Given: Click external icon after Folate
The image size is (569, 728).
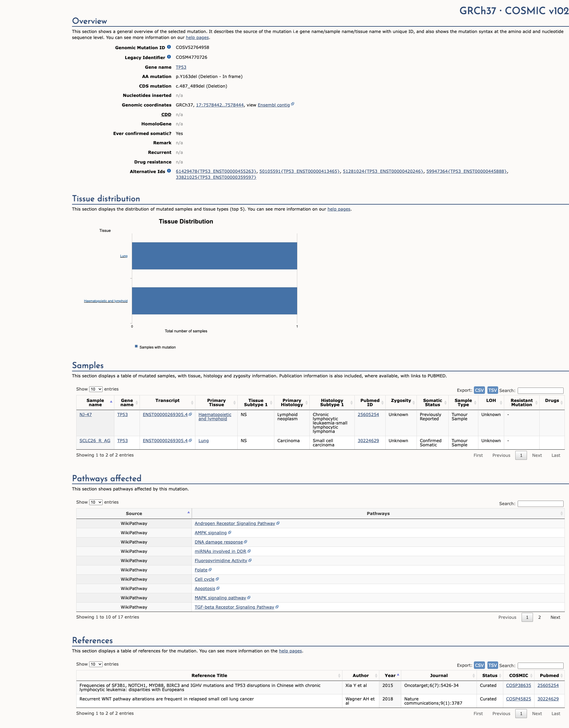Looking at the screenshot, I should [x=210, y=570].
